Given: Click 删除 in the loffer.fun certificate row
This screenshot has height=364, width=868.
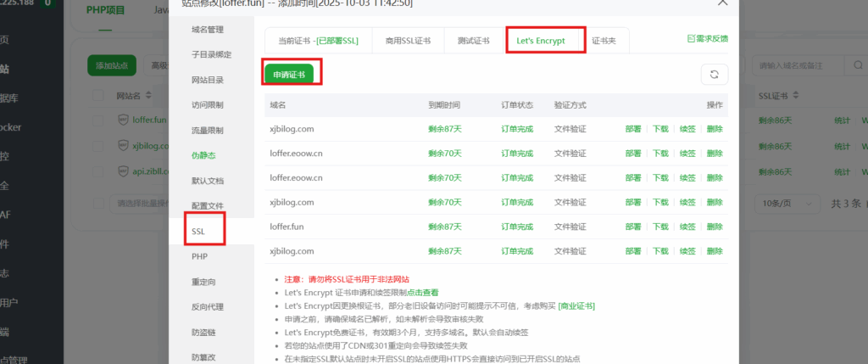Looking at the screenshot, I should click(x=715, y=227).
